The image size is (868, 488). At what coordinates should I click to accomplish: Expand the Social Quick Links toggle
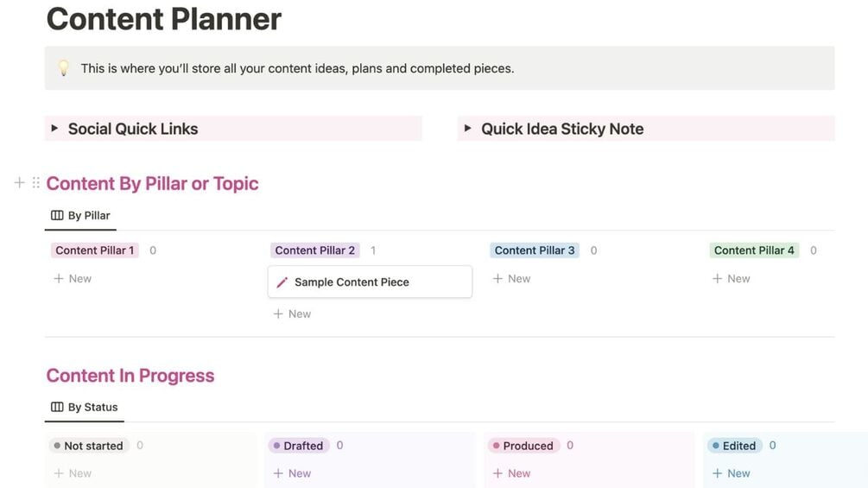tap(54, 129)
